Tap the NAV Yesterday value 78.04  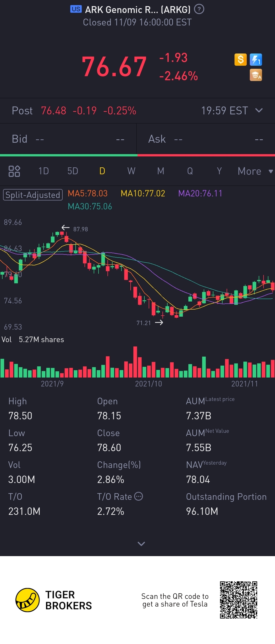[x=198, y=479]
